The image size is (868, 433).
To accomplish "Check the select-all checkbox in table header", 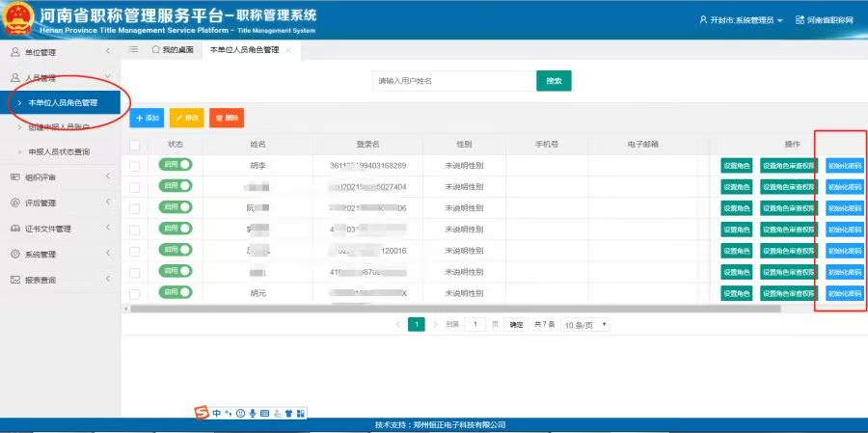I will click(x=134, y=145).
